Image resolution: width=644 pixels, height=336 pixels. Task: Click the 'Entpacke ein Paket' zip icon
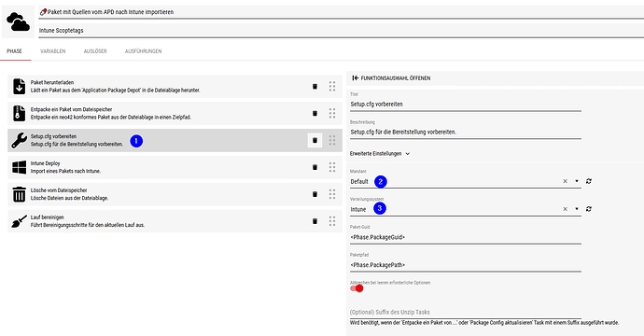coord(19,113)
